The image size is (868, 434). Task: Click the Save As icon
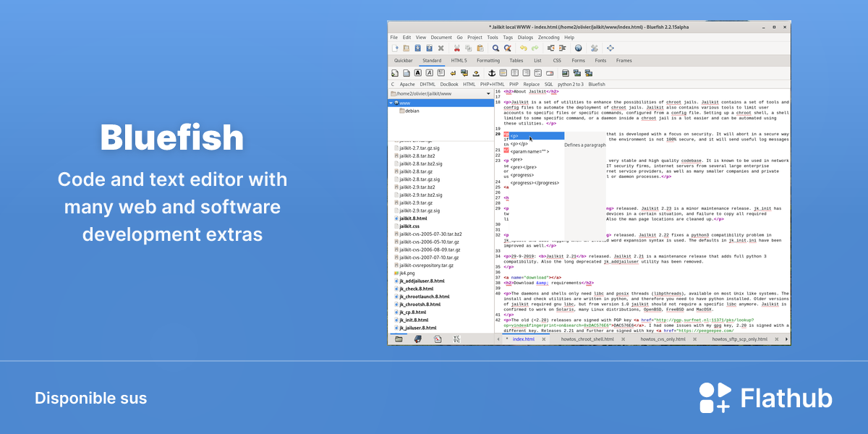click(x=429, y=48)
